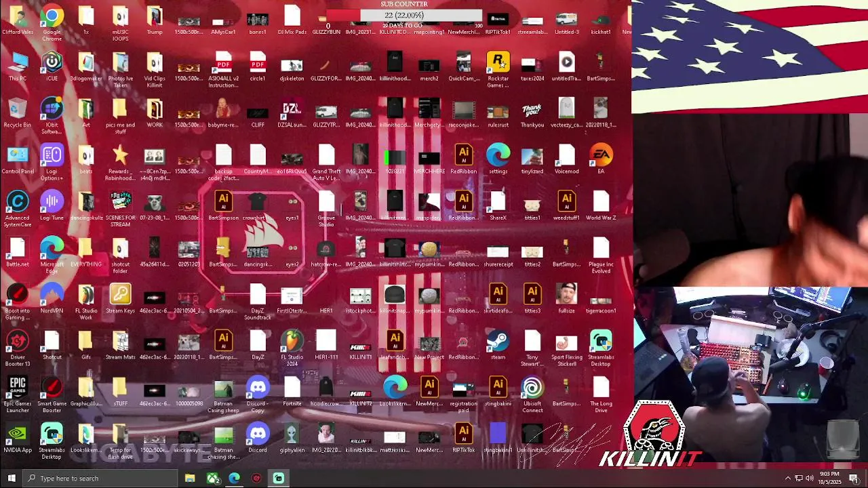This screenshot has height=488, width=868.
Task: Show hidden system tray icons
Action: [787, 479]
